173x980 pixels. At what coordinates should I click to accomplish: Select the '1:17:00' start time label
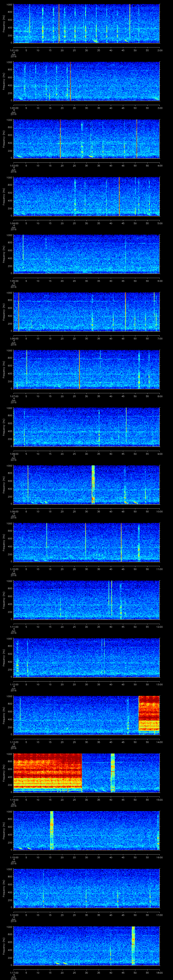pos(14,972)
